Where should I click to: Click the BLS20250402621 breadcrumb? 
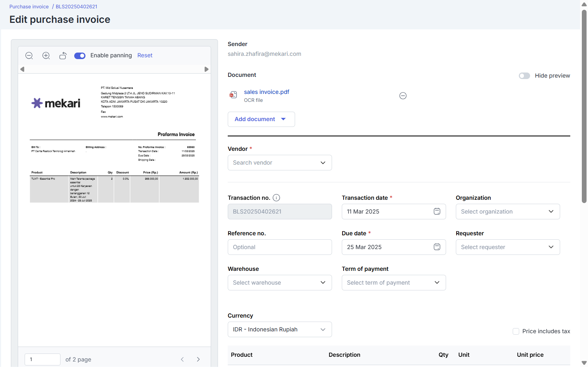76,7
